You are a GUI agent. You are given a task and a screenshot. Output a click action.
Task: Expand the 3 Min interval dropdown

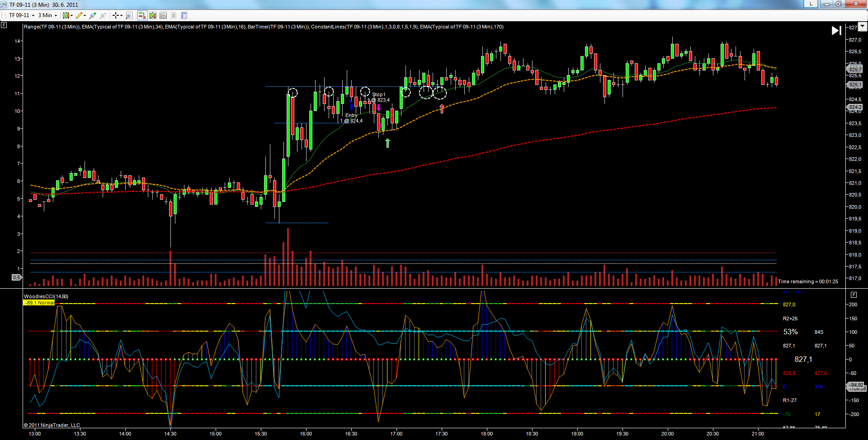(47, 15)
